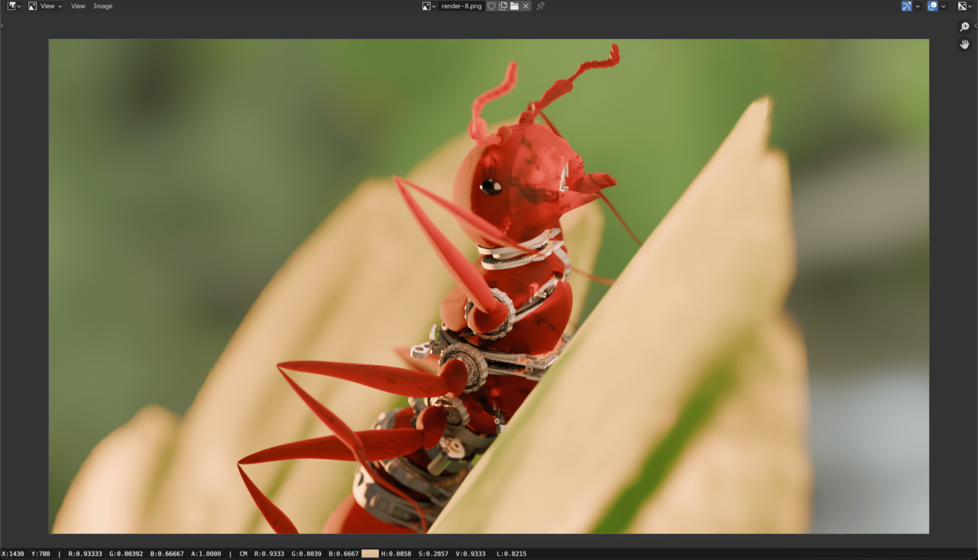This screenshot has height=560, width=978.
Task: Expand the sidebar with the left arrow
Action: tap(2, 24)
